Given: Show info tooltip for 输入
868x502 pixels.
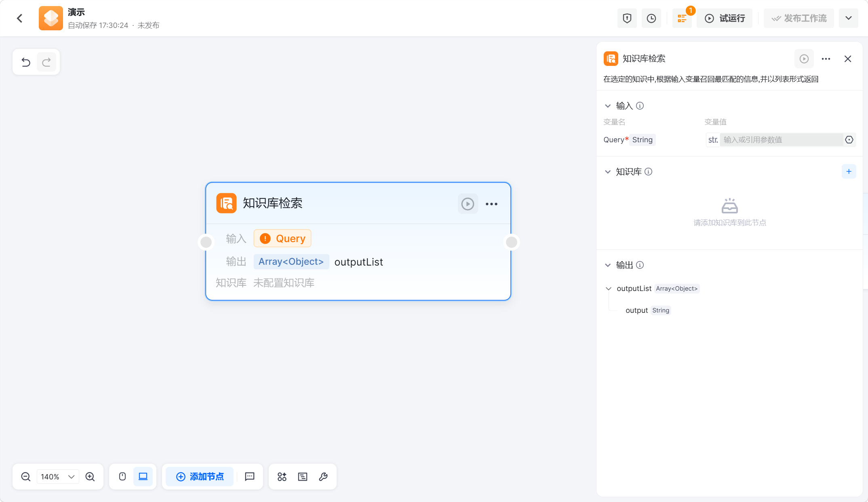Looking at the screenshot, I should (x=640, y=106).
